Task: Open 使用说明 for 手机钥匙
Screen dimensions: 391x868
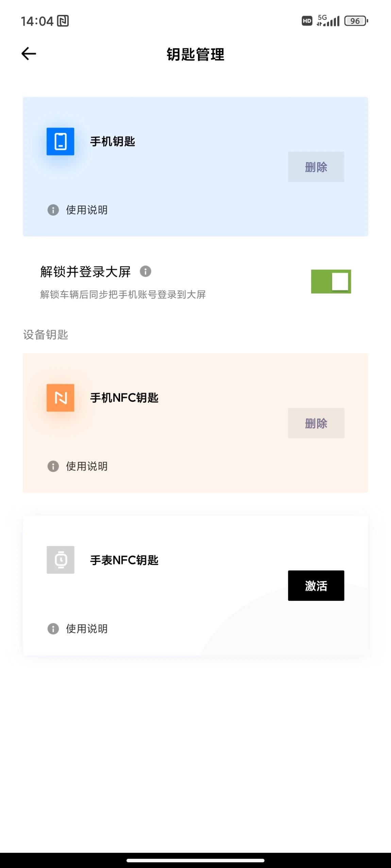Action: 87,210
